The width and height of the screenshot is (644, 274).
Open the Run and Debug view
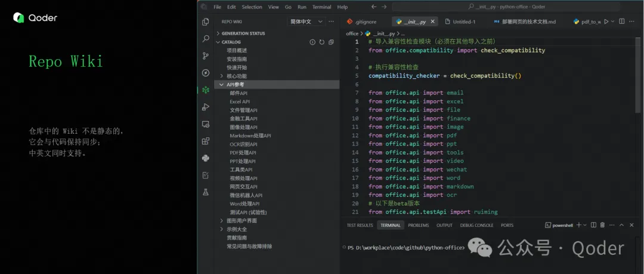coord(206,107)
